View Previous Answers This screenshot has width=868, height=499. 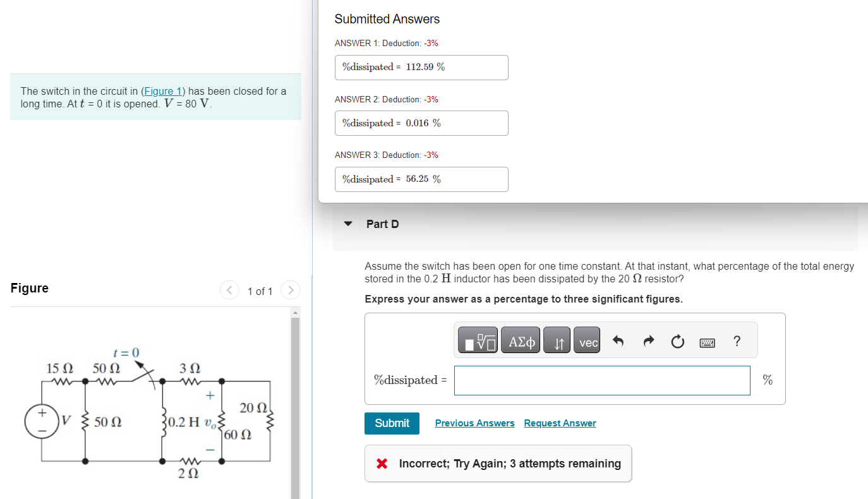tap(474, 423)
